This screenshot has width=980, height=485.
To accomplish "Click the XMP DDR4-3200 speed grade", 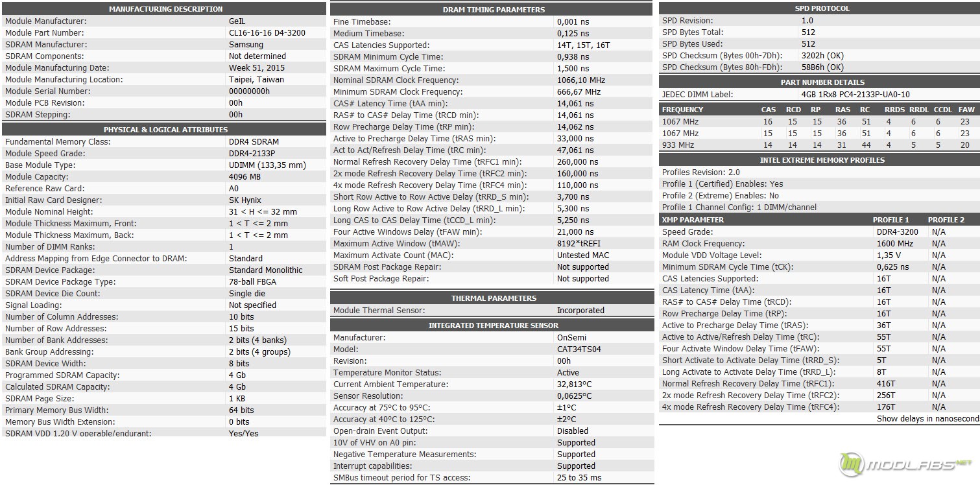I will pyautogui.click(x=898, y=232).
